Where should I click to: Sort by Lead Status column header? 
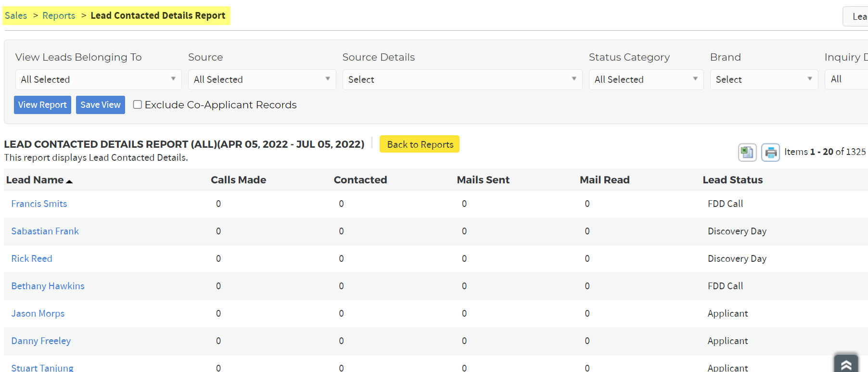pyautogui.click(x=732, y=180)
